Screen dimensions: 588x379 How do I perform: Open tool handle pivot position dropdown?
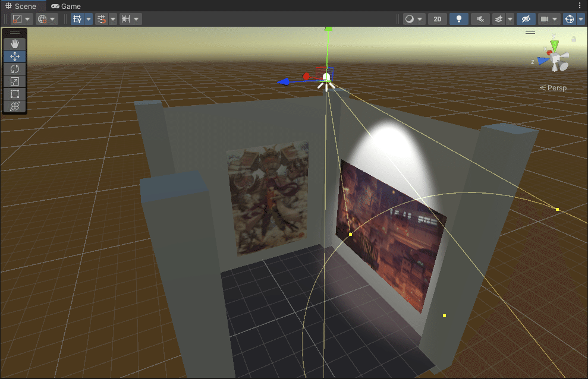[21, 19]
